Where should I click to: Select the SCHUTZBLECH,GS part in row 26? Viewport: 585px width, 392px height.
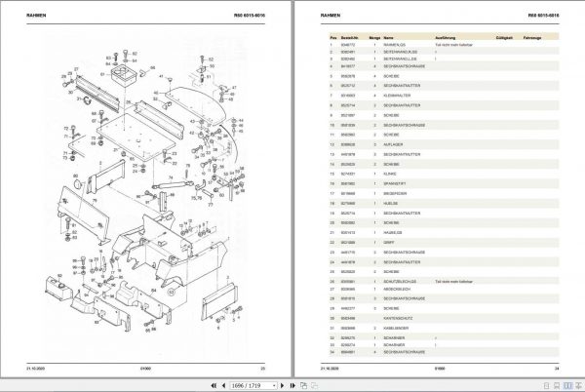pyautogui.click(x=400, y=282)
